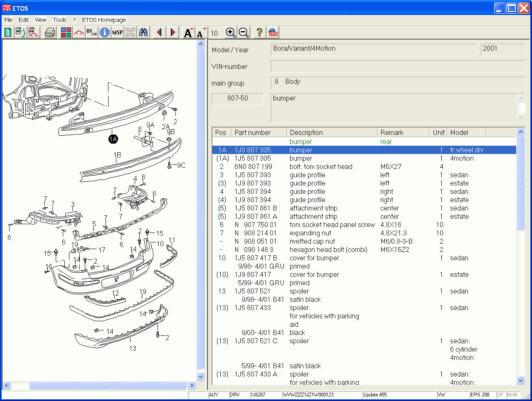Image resolution: width=532 pixels, height=401 pixels.
Task: Select part row 1J0 807 305 bumper
Action: pyautogui.click(x=364, y=150)
